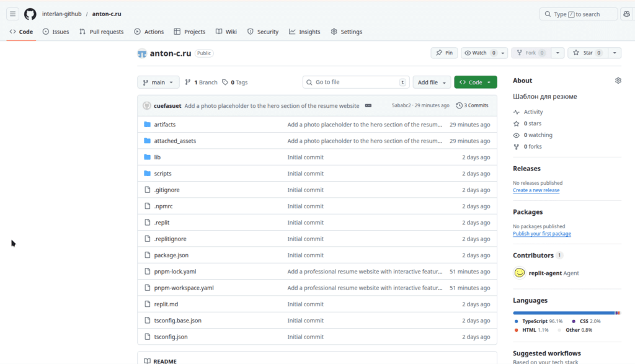Switch to the Issues tab
The height and width of the screenshot is (364, 635).
(56, 32)
